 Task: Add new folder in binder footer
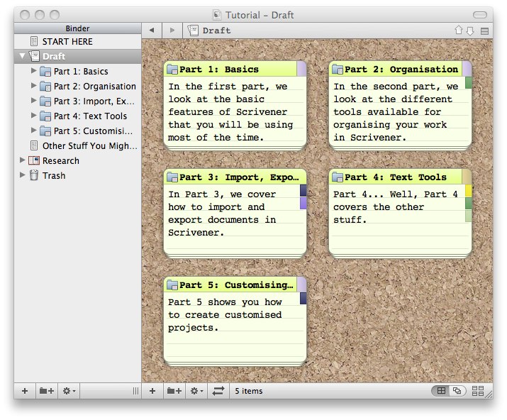point(47,391)
